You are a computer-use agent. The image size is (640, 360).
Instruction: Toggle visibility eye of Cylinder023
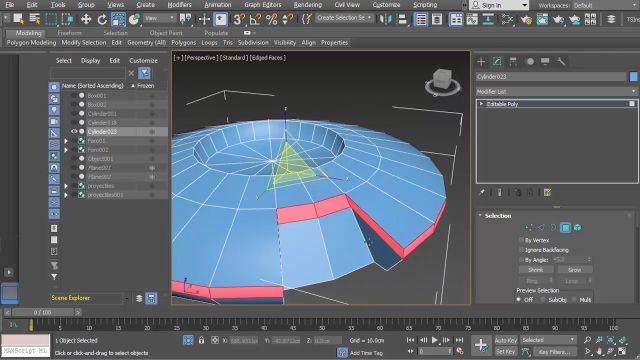(74, 131)
